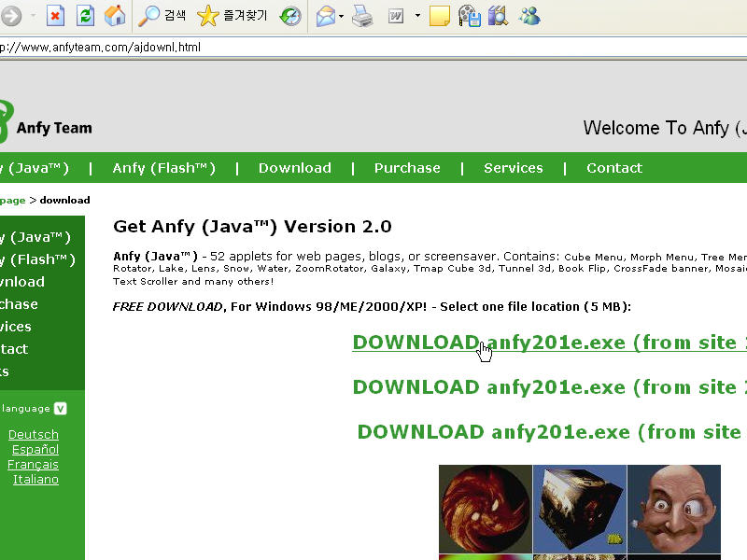The width and height of the screenshot is (747, 560).
Task: Open the Research books icon
Action: pyautogui.click(x=499, y=16)
